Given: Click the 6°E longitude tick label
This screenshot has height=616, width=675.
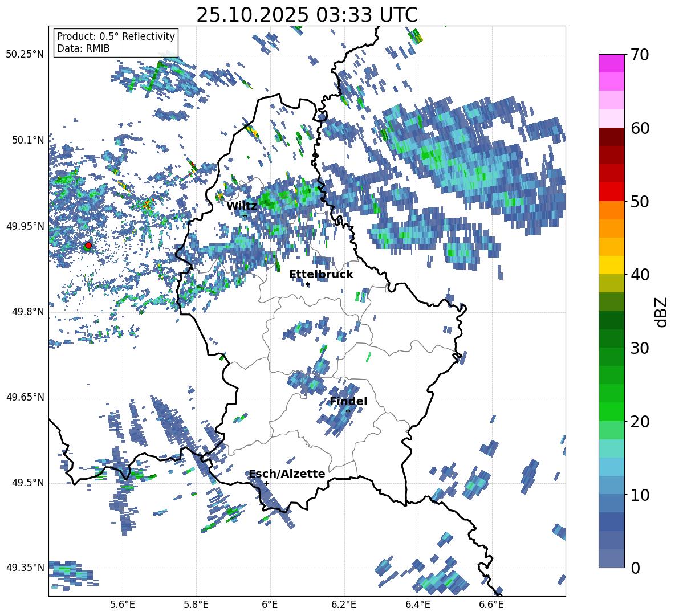Looking at the screenshot, I should pyautogui.click(x=270, y=605).
